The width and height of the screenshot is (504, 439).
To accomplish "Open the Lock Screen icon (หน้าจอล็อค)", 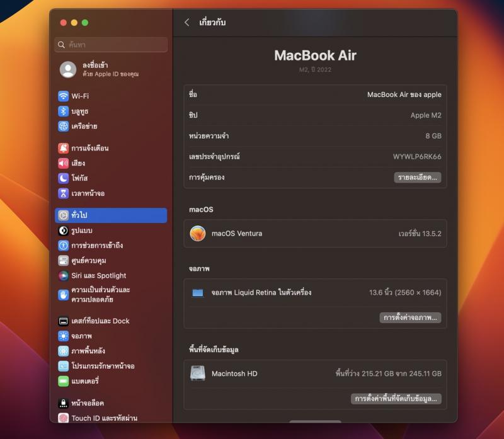I will pos(64,403).
